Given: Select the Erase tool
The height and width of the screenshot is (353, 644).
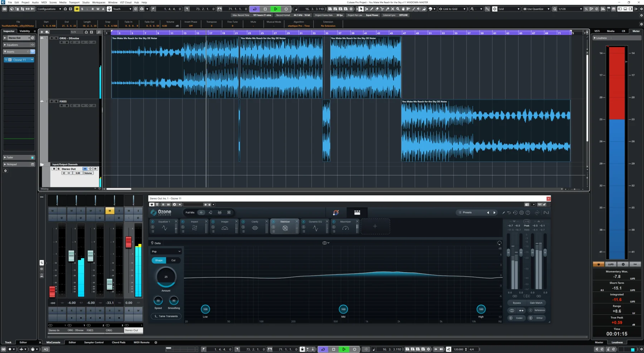Looking at the screenshot, I should point(377,9).
